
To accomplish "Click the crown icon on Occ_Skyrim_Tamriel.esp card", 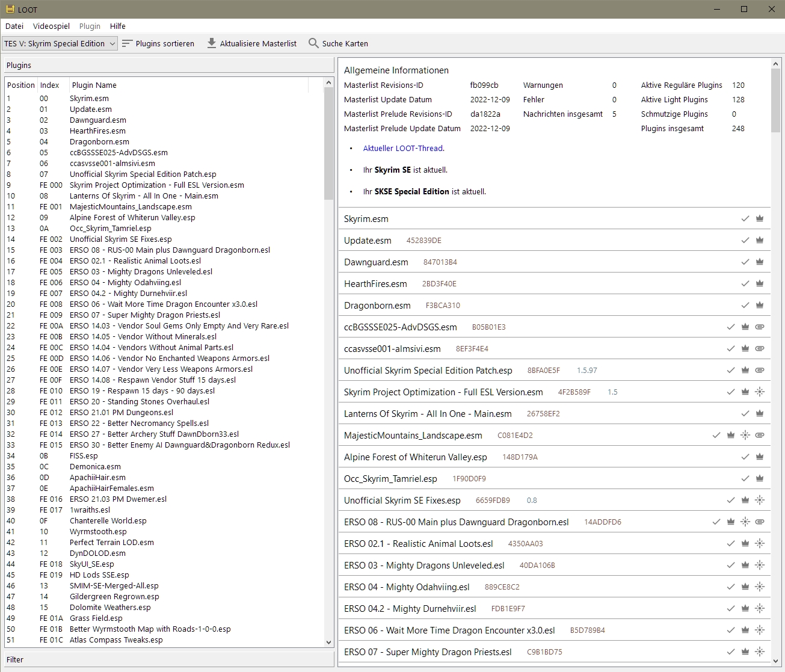I will [x=760, y=479].
